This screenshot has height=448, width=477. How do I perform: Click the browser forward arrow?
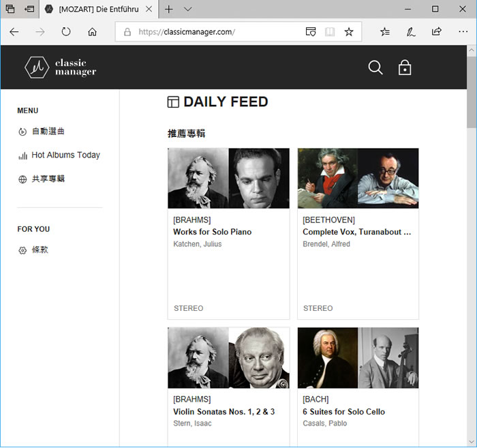(x=40, y=31)
